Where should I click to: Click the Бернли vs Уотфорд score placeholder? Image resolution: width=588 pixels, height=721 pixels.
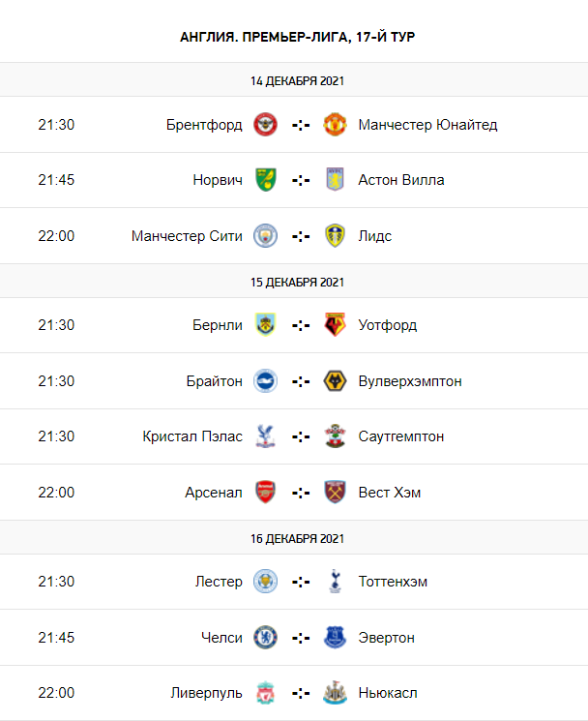[x=300, y=325]
